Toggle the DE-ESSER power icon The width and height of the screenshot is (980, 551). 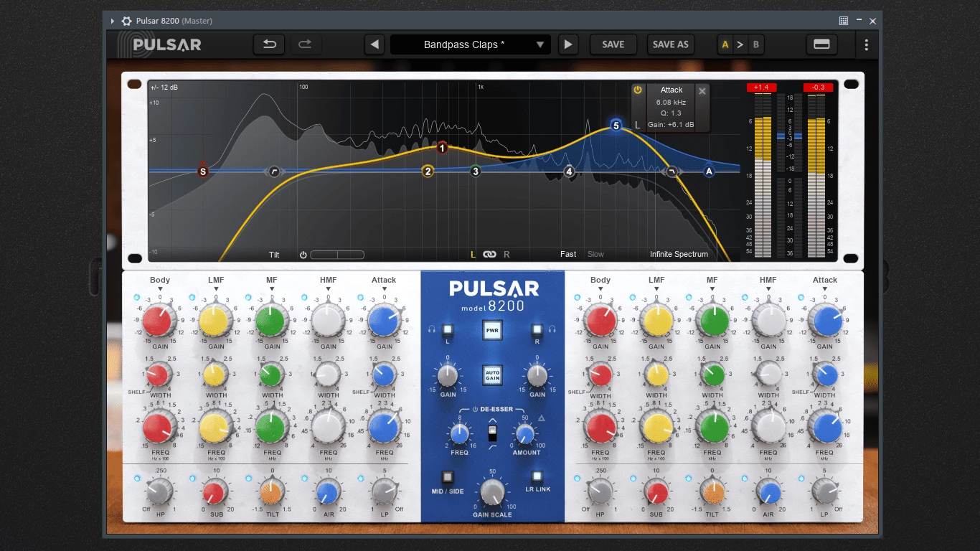click(475, 409)
